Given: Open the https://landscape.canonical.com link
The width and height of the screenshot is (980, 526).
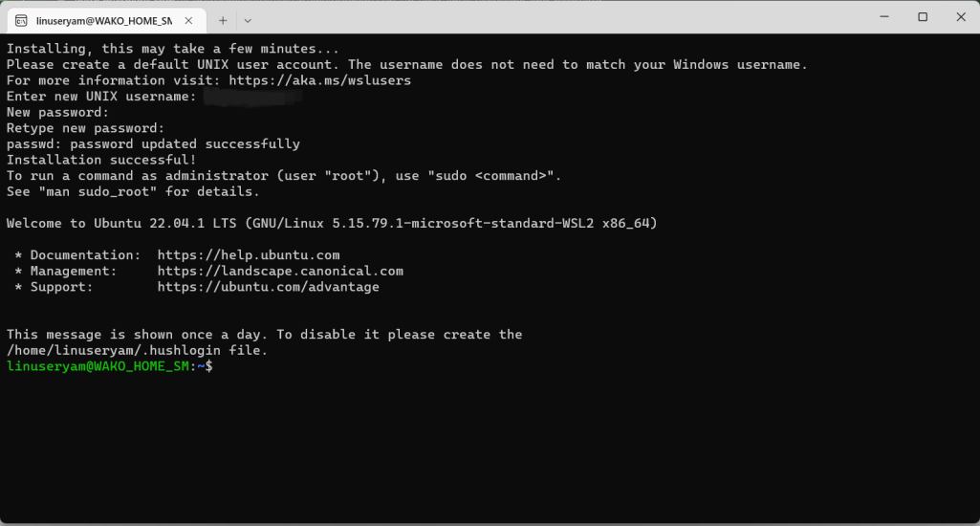Looking at the screenshot, I should 280,271.
